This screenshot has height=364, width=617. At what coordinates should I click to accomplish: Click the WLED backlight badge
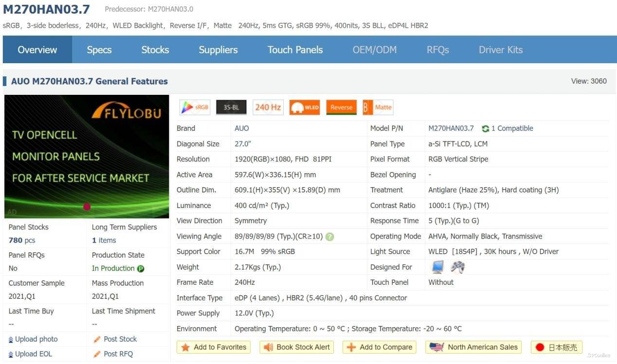tap(305, 107)
